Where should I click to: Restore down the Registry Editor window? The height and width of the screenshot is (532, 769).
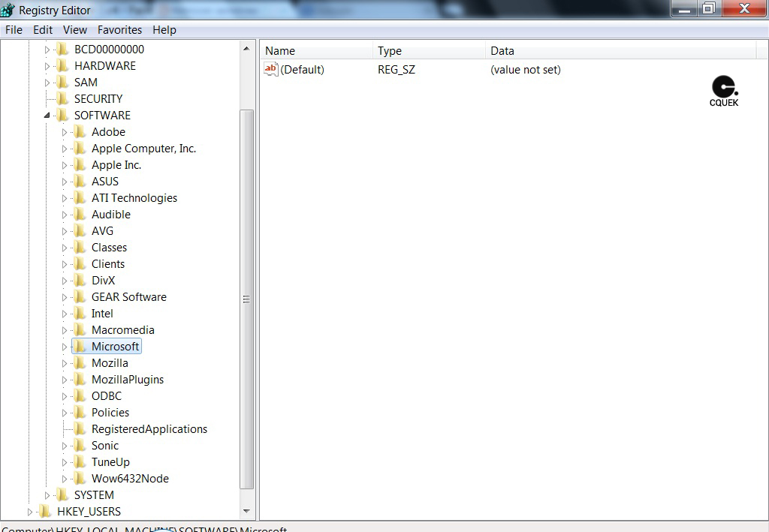709,8
